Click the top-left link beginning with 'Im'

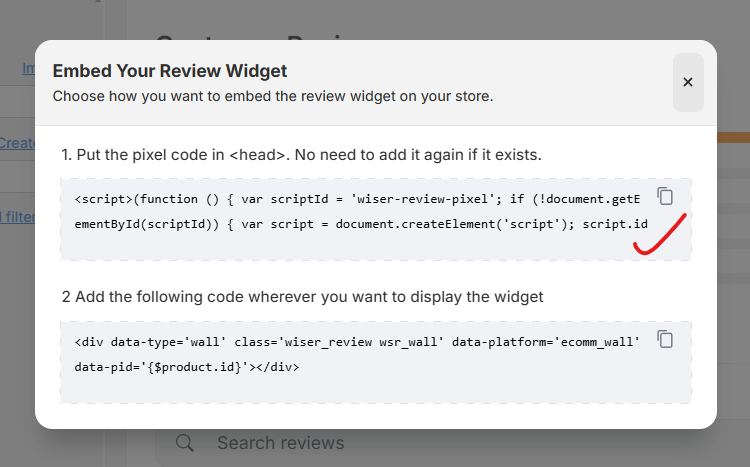[x=29, y=69]
